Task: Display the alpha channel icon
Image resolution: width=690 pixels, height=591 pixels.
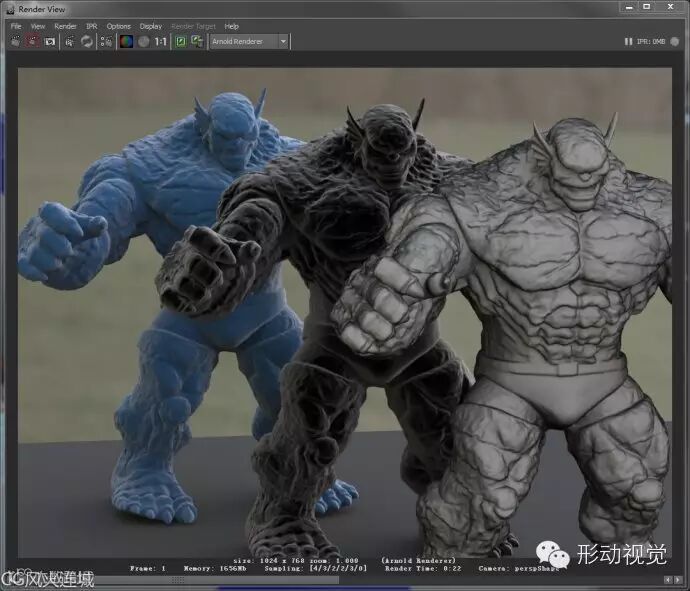Action: pyautogui.click(x=143, y=41)
